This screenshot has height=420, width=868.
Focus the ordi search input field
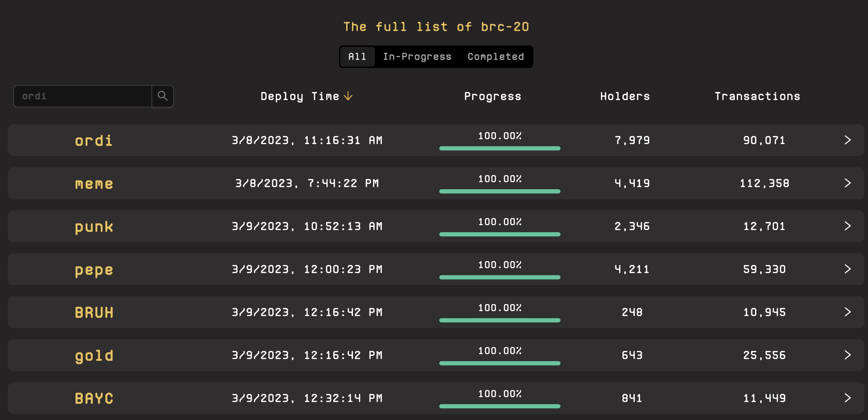[x=83, y=96]
